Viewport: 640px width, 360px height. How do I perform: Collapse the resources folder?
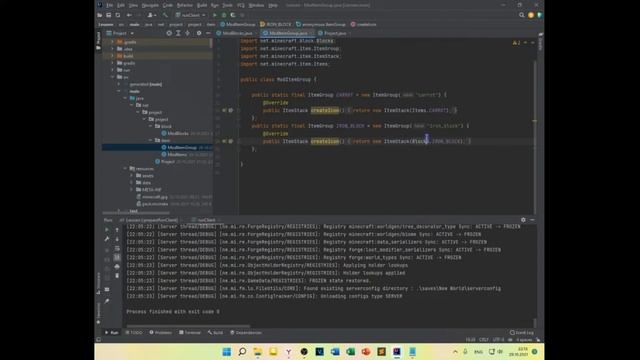(x=126, y=169)
